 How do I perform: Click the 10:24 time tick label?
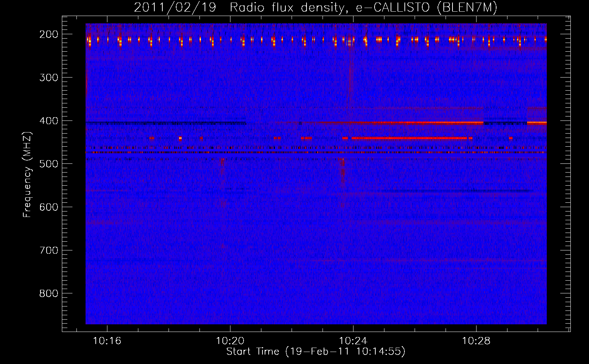(353, 341)
